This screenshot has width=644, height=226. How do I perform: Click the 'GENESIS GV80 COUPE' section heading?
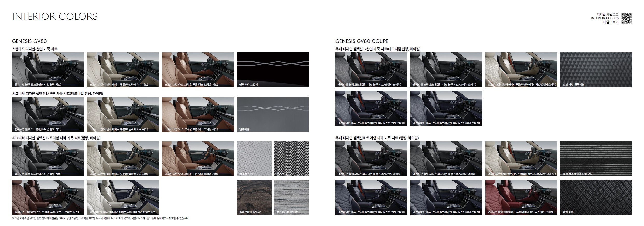coord(362,41)
